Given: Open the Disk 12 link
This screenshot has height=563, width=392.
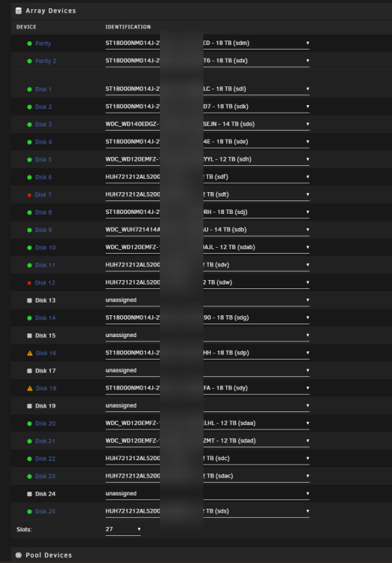Looking at the screenshot, I should point(45,283).
